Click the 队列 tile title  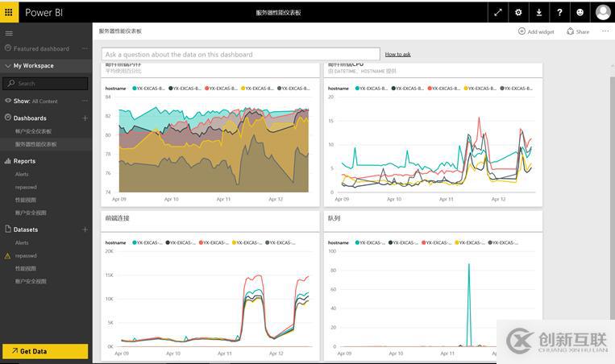click(x=334, y=218)
